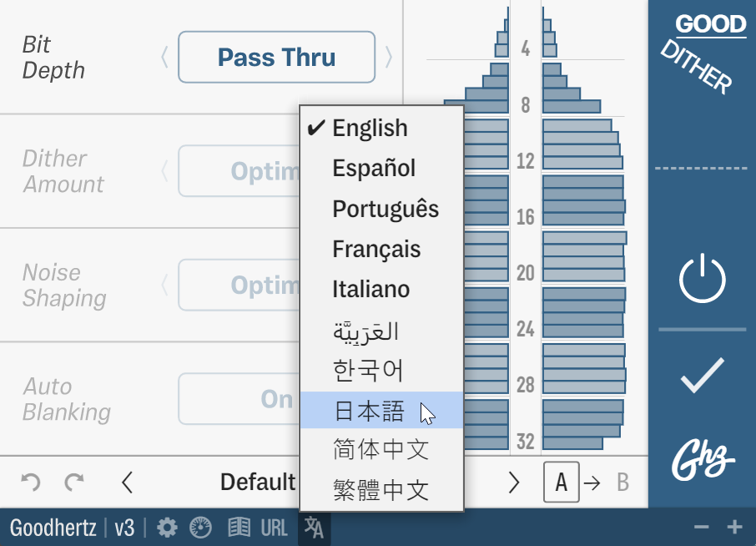
Task: Click the Ghz logo in the sidebar
Action: pyautogui.click(x=703, y=459)
